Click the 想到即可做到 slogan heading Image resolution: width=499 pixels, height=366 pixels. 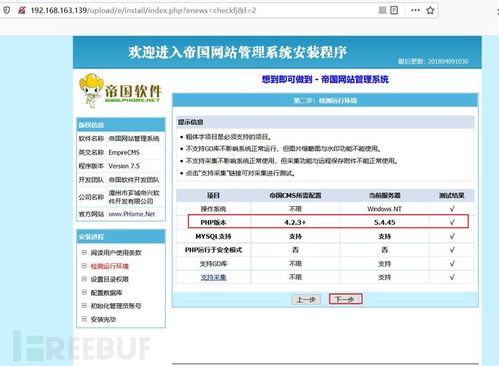pyautogui.click(x=325, y=79)
